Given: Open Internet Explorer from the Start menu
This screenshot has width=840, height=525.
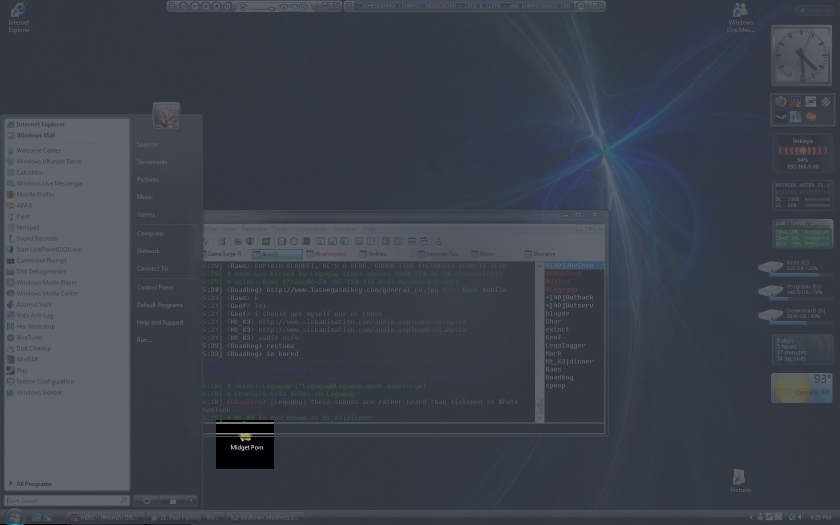Looking at the screenshot, I should tap(40, 125).
